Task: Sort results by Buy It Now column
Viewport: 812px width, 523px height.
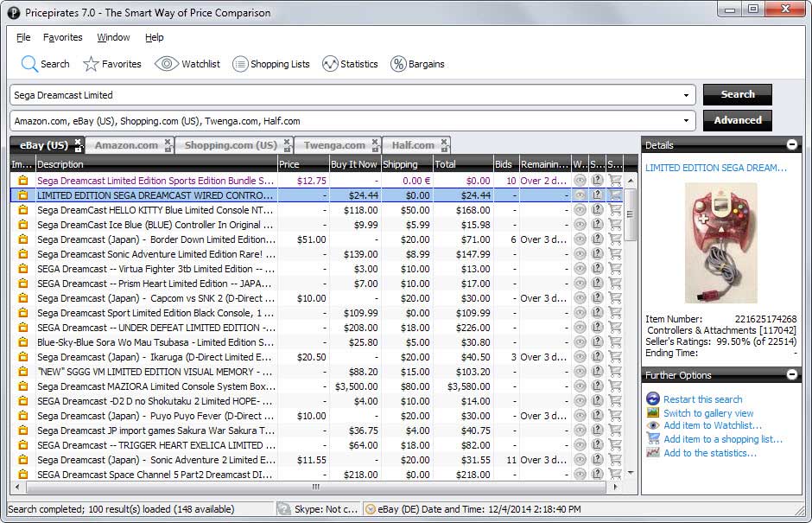Action: (x=355, y=164)
